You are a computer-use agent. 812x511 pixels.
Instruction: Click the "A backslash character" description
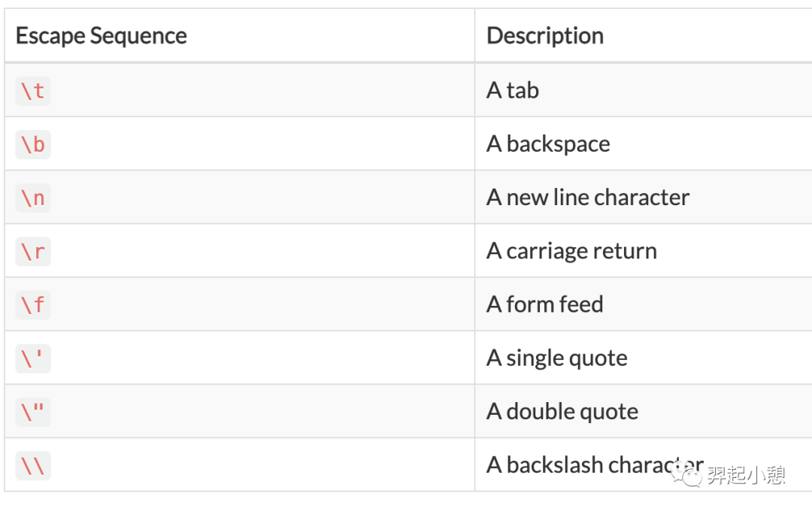coord(586,465)
